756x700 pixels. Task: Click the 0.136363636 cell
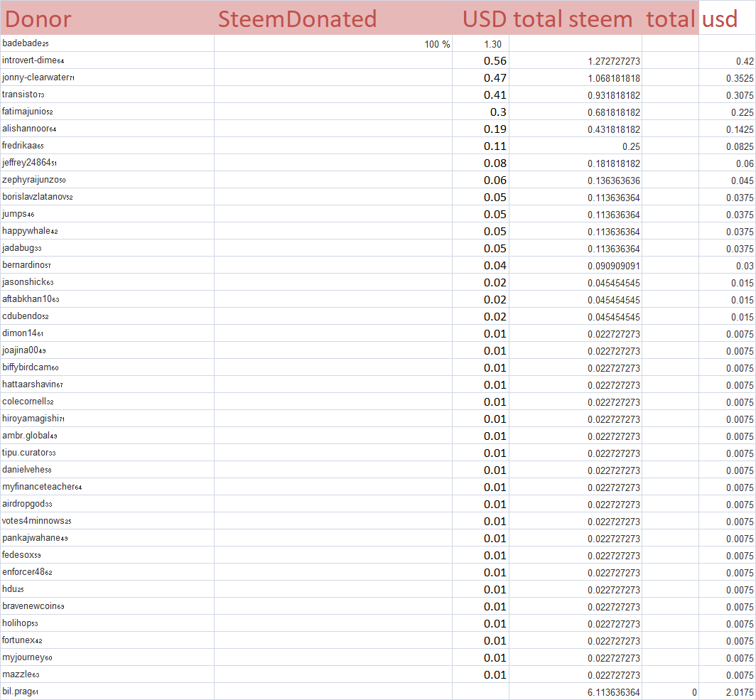tap(576, 180)
